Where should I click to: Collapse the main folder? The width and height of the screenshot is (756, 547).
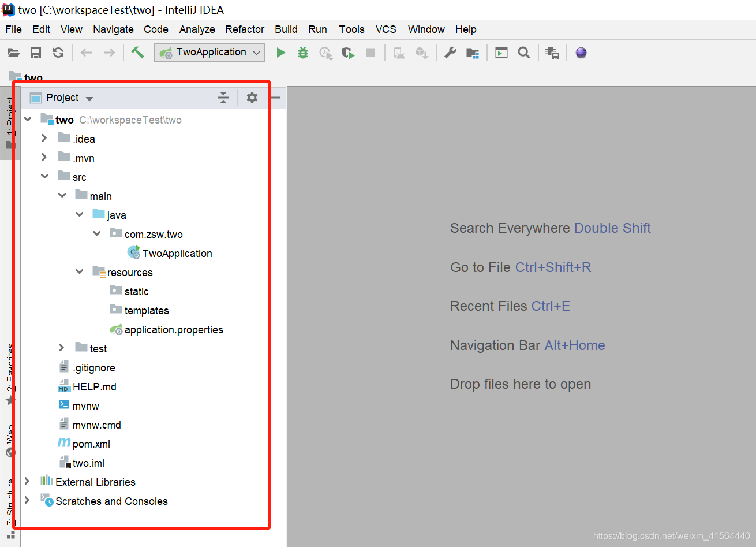click(x=62, y=195)
